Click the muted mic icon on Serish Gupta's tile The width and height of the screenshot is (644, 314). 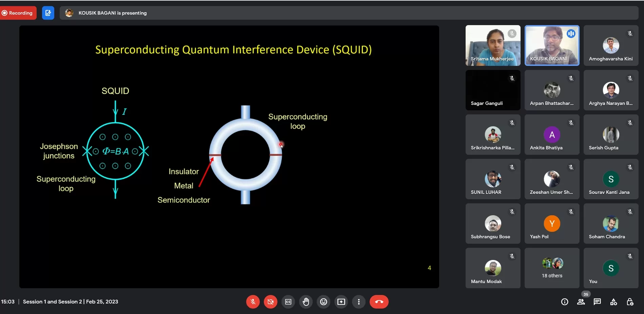pos(630,123)
